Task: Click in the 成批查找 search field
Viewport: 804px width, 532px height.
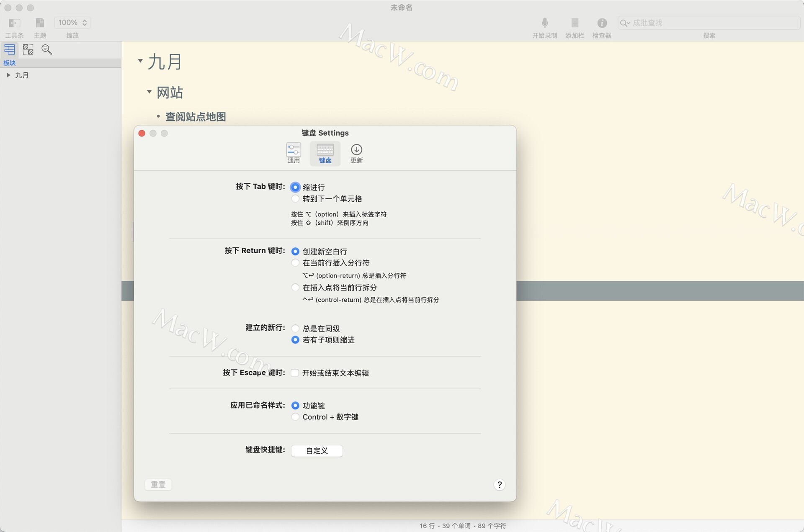Action: [x=712, y=23]
